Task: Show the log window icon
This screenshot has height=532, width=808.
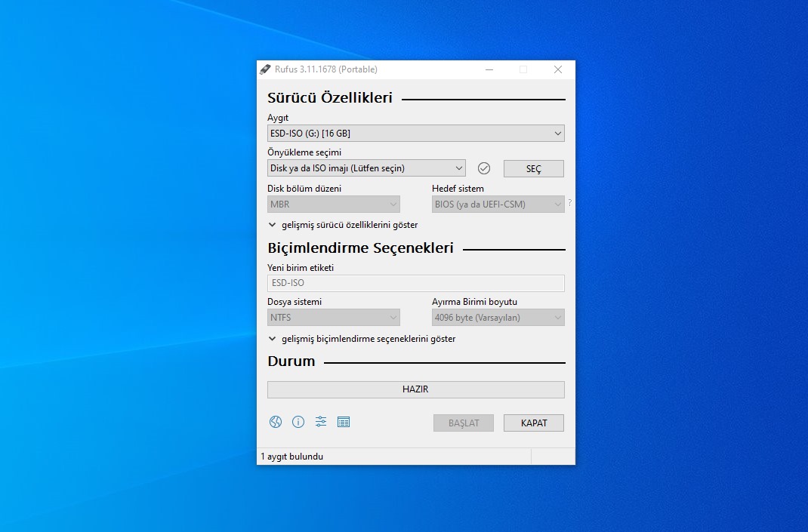Action: [344, 423]
